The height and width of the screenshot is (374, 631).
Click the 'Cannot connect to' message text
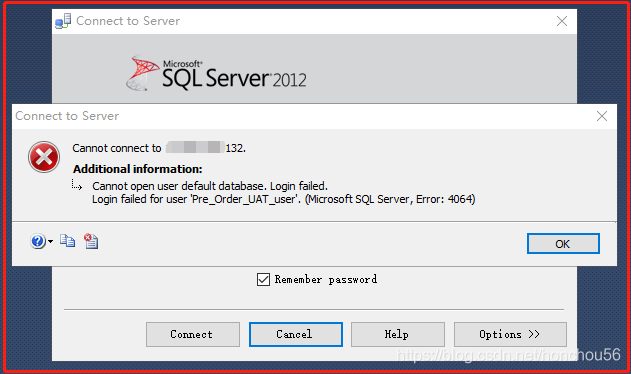159,148
